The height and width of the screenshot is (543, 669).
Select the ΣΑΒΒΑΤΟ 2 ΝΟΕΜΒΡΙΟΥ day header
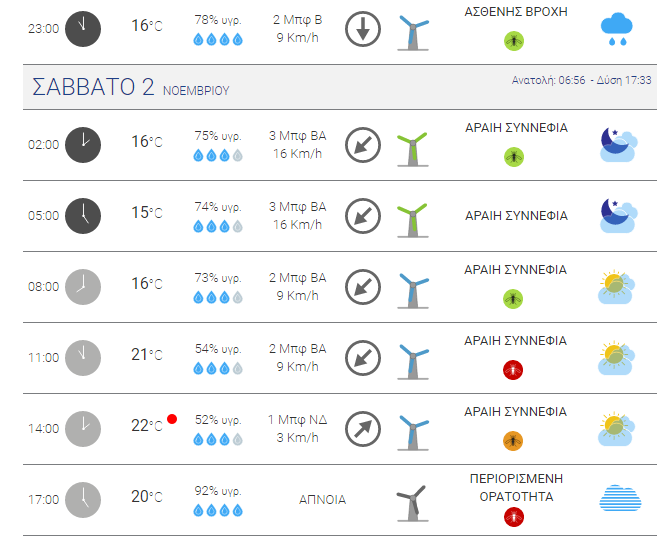[340, 87]
